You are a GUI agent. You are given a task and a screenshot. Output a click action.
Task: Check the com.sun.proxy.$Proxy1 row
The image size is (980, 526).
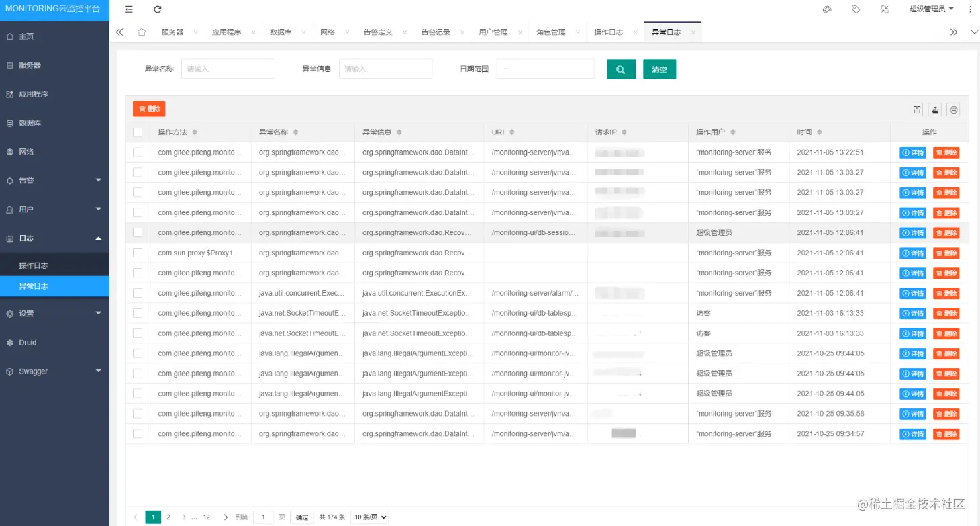click(138, 253)
